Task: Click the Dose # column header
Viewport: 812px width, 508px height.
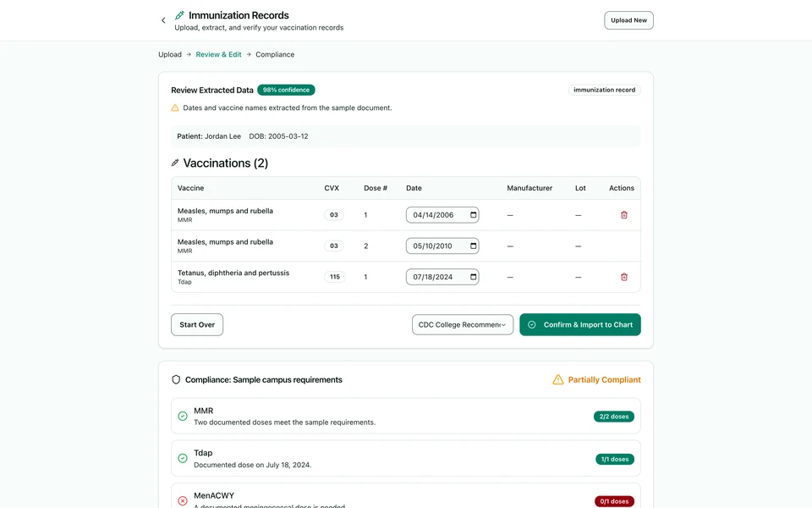Action: tap(376, 188)
